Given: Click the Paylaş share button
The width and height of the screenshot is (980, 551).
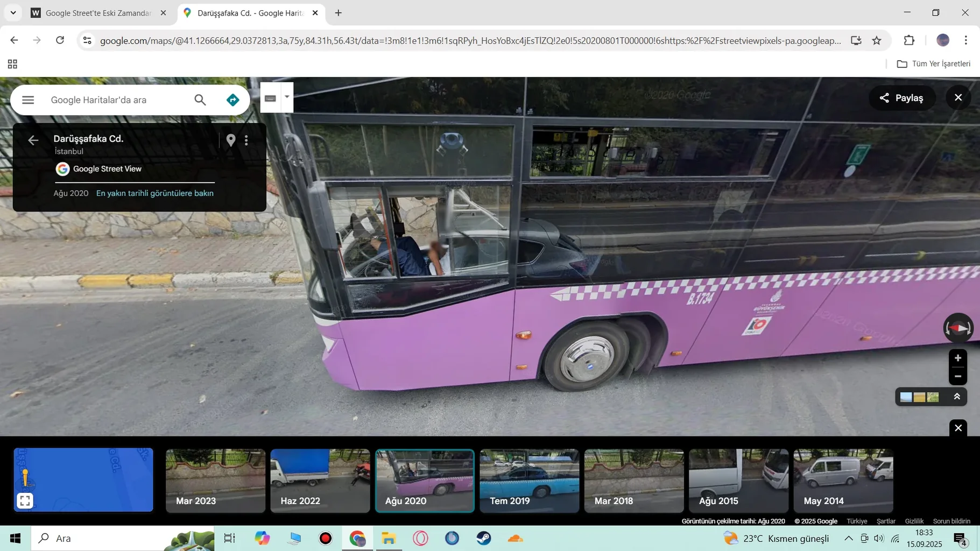Looking at the screenshot, I should click(901, 97).
